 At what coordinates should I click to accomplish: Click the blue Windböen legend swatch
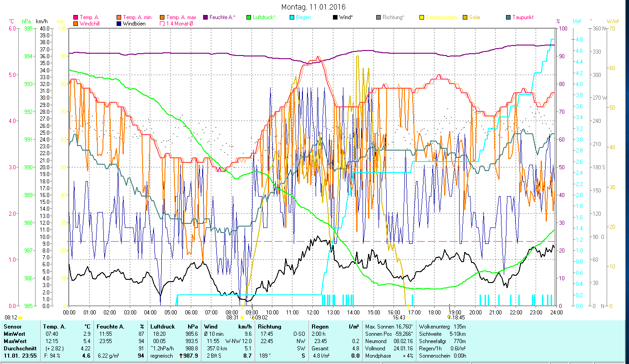(x=119, y=23)
